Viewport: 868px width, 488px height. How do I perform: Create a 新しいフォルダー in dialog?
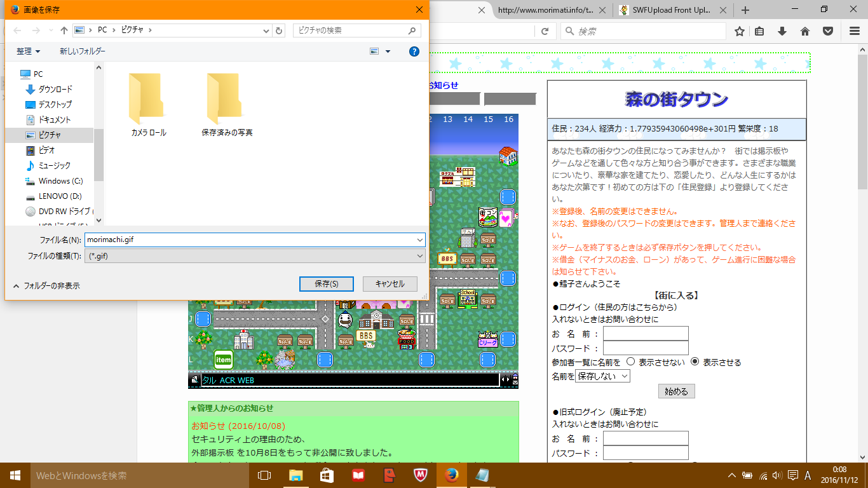[x=83, y=51]
